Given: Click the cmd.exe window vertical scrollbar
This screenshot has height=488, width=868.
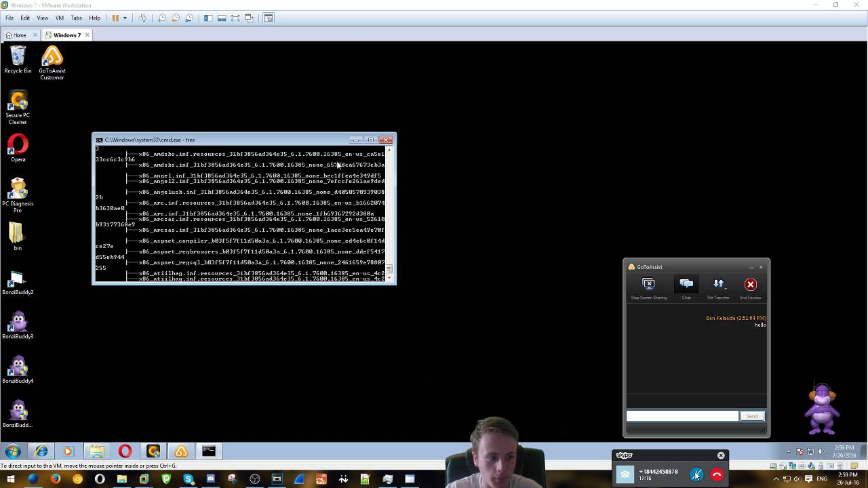Looking at the screenshot, I should tap(389, 213).
